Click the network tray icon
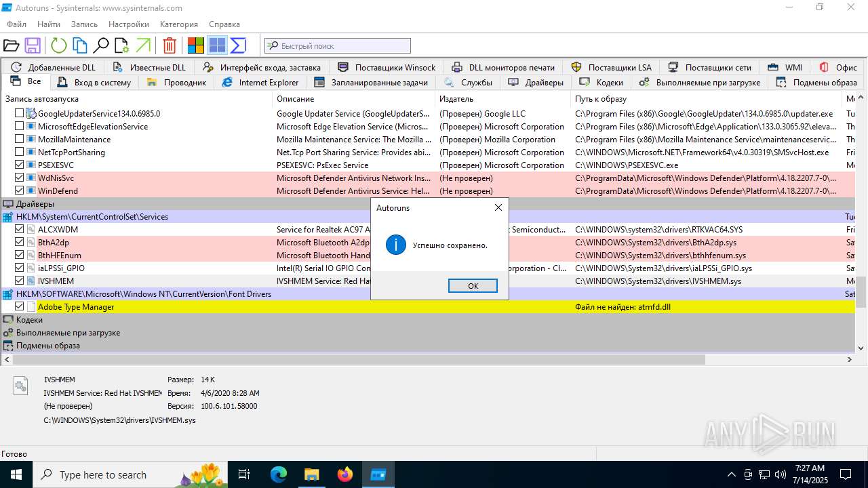Screen dimensions: 868x488 (x=764, y=474)
